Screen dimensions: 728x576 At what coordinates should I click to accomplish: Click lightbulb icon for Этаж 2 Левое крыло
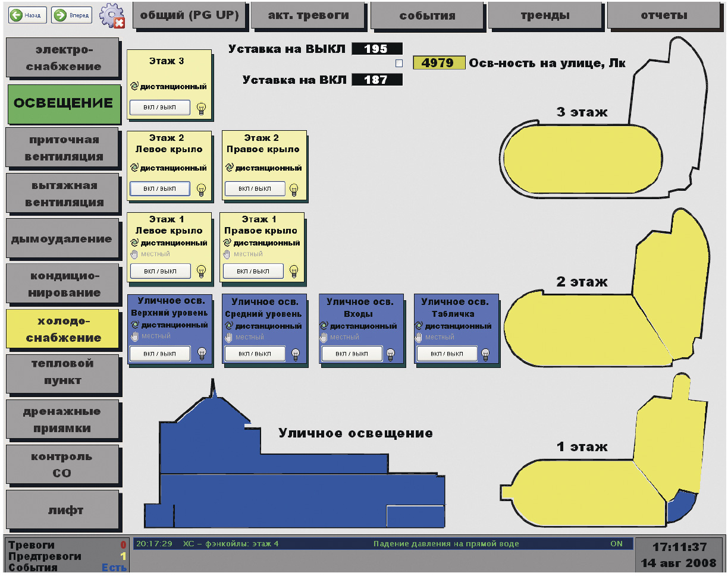(x=201, y=190)
